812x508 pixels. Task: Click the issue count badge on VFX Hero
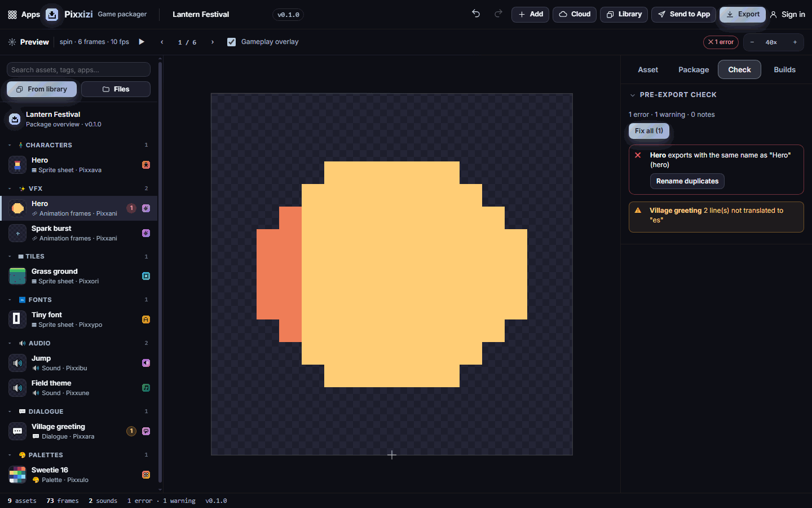pyautogui.click(x=131, y=208)
